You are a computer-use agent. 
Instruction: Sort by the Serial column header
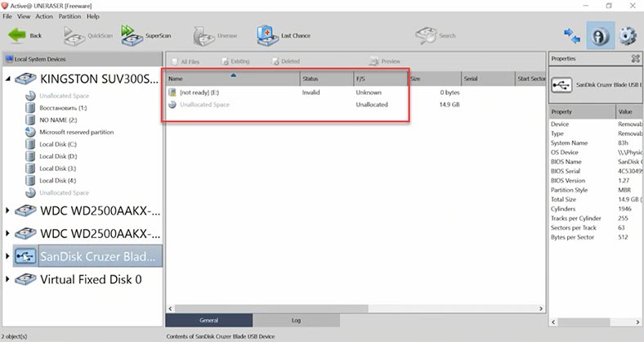(x=488, y=79)
